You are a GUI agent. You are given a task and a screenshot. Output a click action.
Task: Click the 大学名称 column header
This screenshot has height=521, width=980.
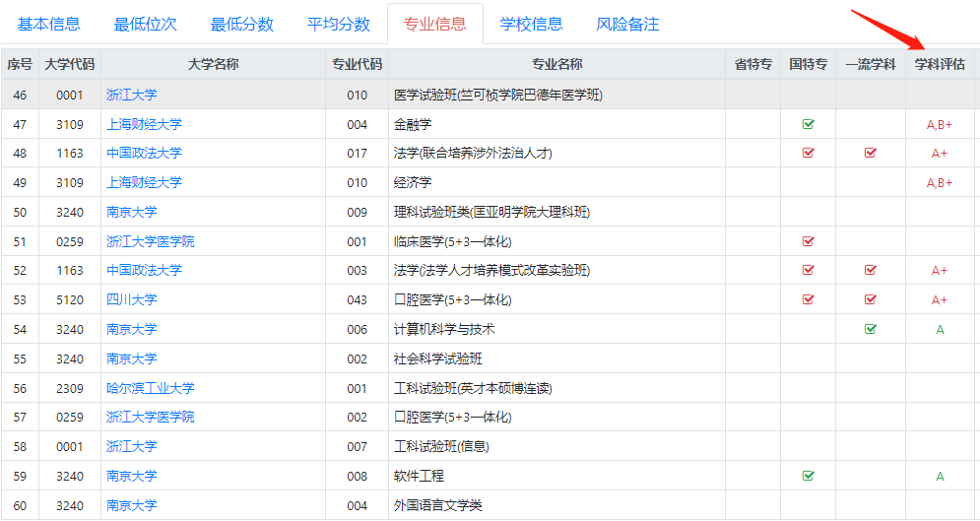[x=213, y=64]
